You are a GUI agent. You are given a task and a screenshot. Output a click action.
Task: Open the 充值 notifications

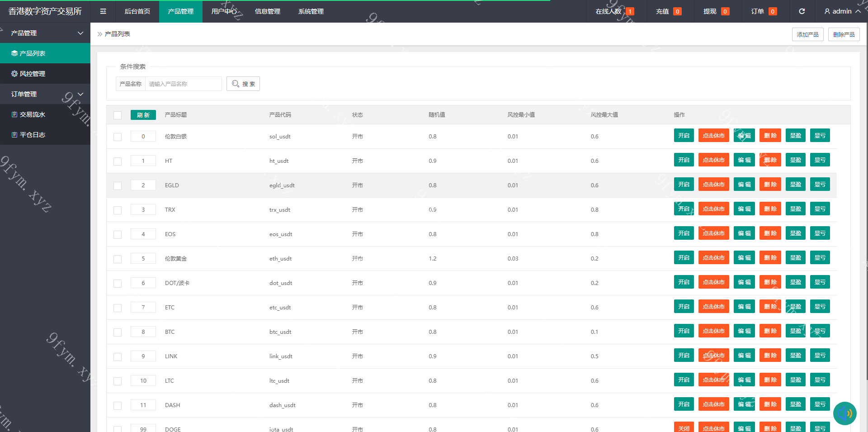click(669, 11)
